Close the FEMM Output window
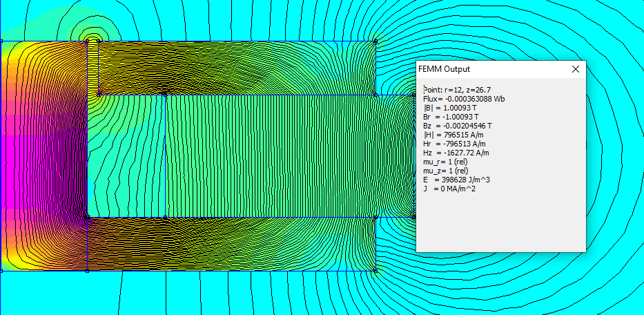This screenshot has height=315, width=644. tap(576, 70)
